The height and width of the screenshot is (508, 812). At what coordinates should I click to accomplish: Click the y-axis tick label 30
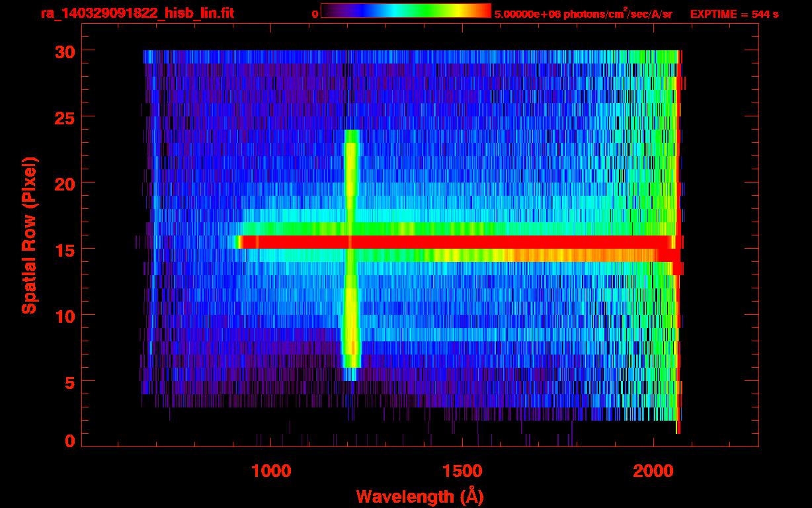pos(65,51)
